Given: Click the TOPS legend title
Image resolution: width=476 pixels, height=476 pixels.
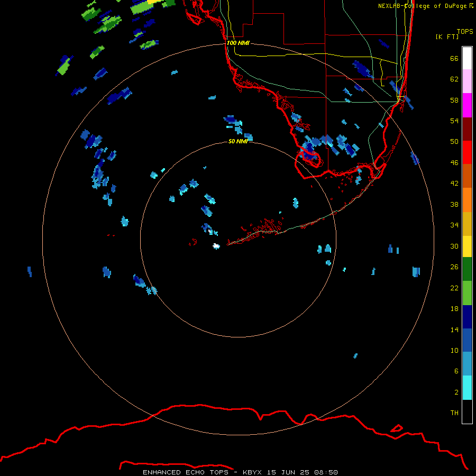Looking at the screenshot, I should point(465,31).
